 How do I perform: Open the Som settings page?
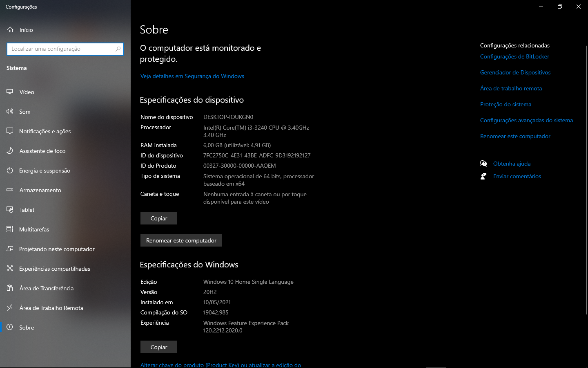[65, 112]
